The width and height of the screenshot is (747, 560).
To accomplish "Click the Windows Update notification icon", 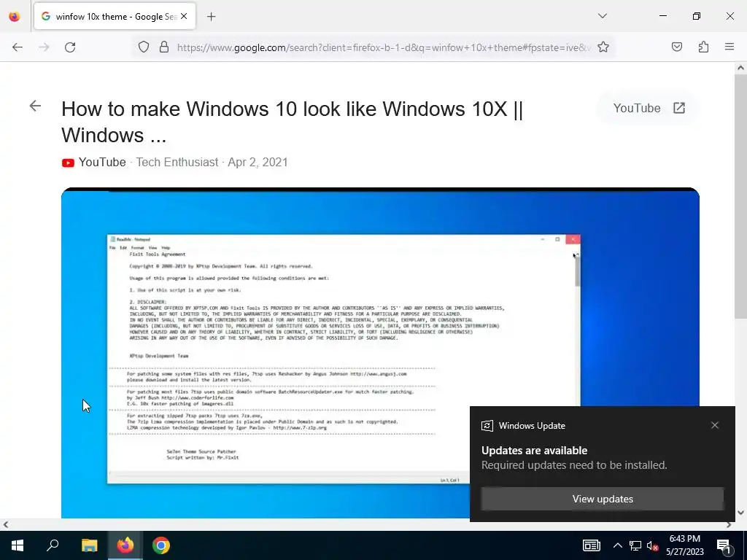I will tap(487, 426).
